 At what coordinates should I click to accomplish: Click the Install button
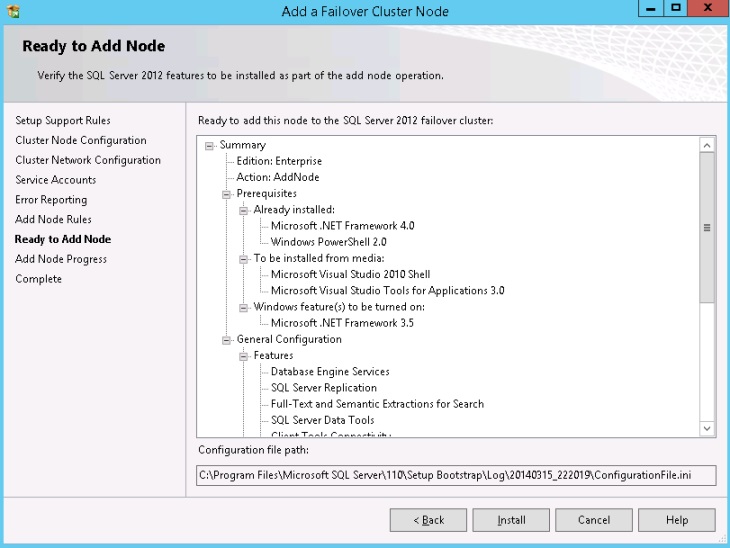(x=511, y=520)
